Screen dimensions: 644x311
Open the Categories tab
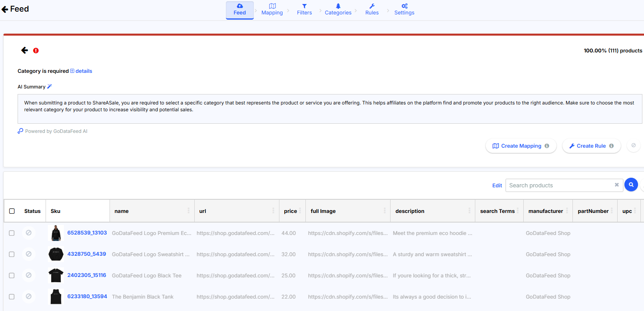(x=338, y=10)
